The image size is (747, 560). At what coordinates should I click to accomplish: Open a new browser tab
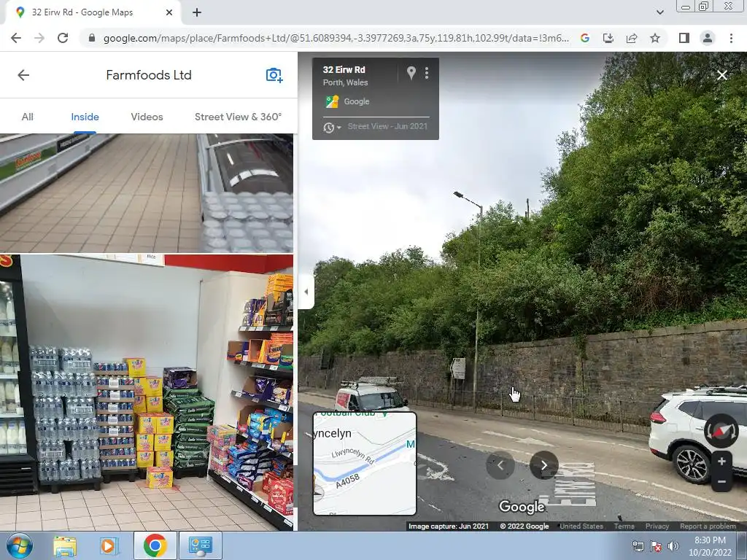pos(197,13)
